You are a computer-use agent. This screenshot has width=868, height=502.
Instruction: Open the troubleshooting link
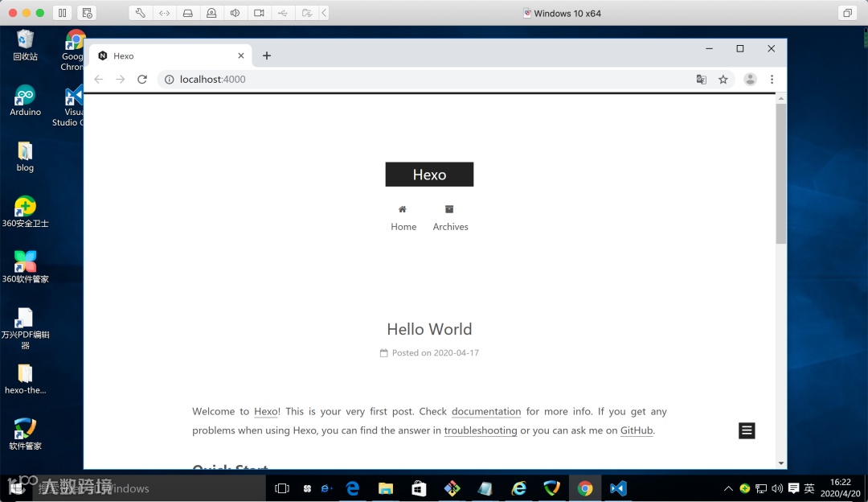(481, 430)
